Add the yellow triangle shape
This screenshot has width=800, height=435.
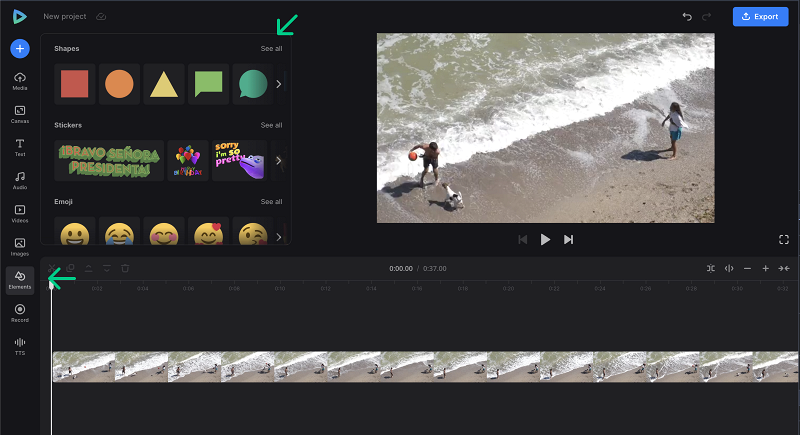click(x=164, y=84)
